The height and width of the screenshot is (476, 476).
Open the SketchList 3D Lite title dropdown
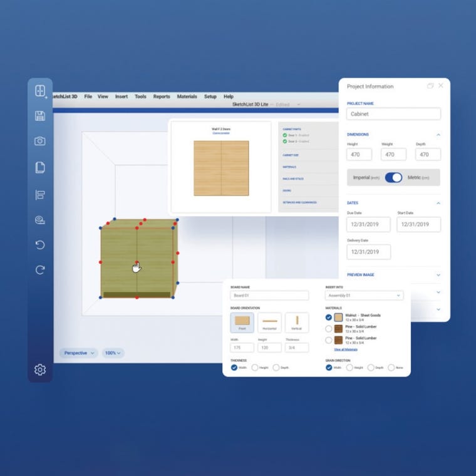pos(298,105)
